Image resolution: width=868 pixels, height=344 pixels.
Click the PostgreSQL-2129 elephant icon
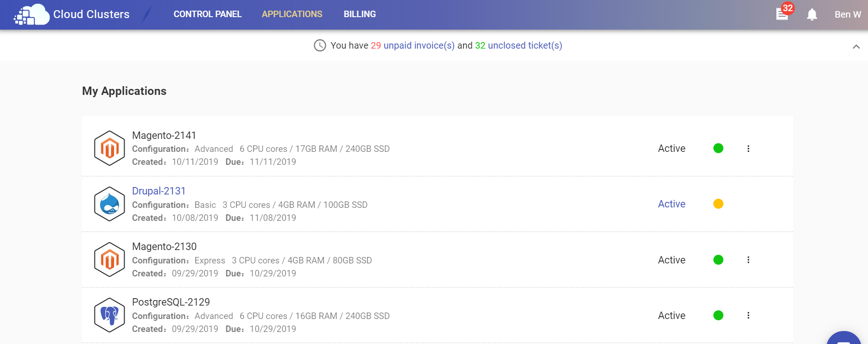pyautogui.click(x=109, y=315)
